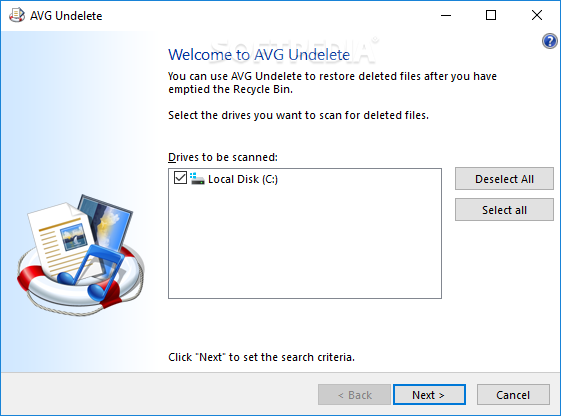The image size is (561, 416).
Task: Cancel the AVG Undelete wizard
Action: [x=513, y=395]
